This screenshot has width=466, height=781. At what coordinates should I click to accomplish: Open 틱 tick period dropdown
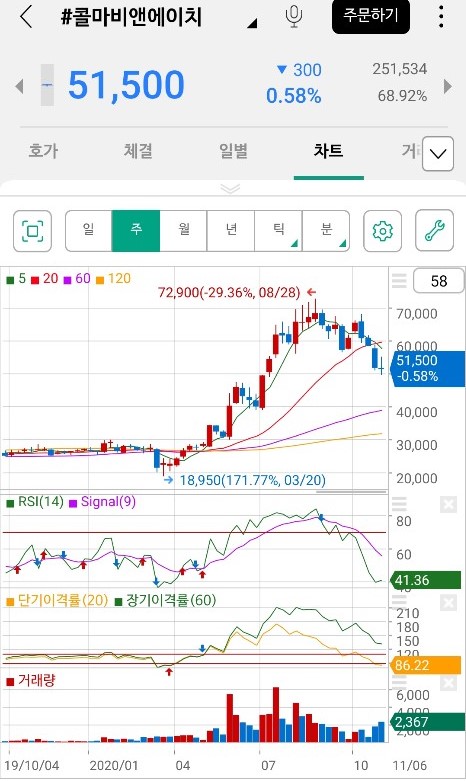tap(278, 231)
